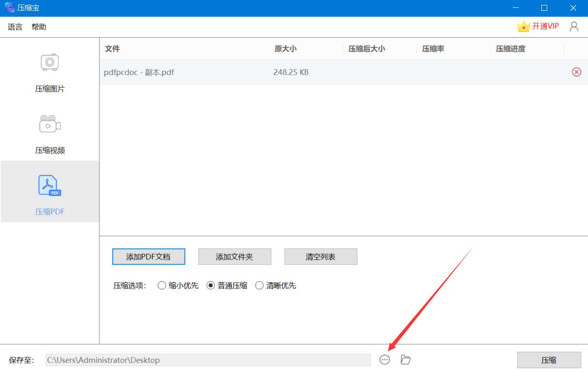Click the 开通VIP crown link
Screen dimensions: 588x373
pyautogui.click(x=538, y=26)
